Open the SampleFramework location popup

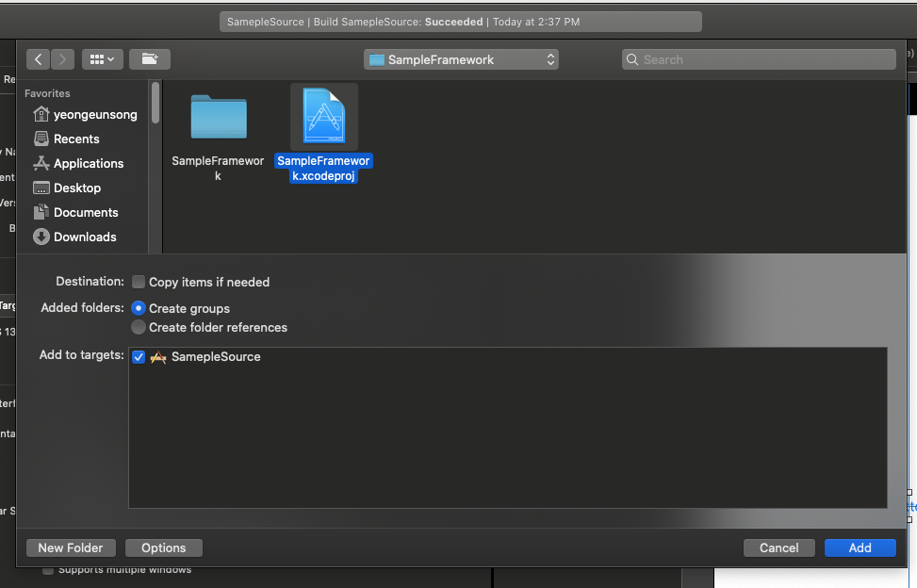pyautogui.click(x=461, y=59)
